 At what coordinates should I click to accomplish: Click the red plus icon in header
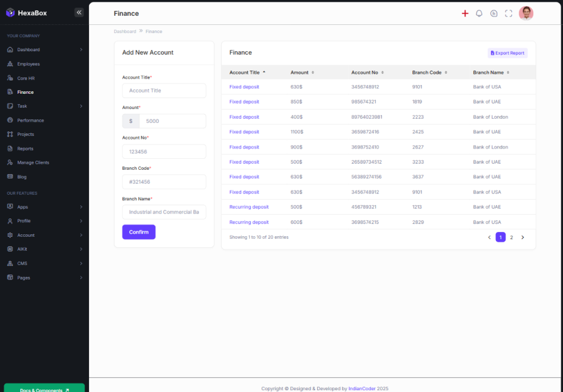(465, 13)
